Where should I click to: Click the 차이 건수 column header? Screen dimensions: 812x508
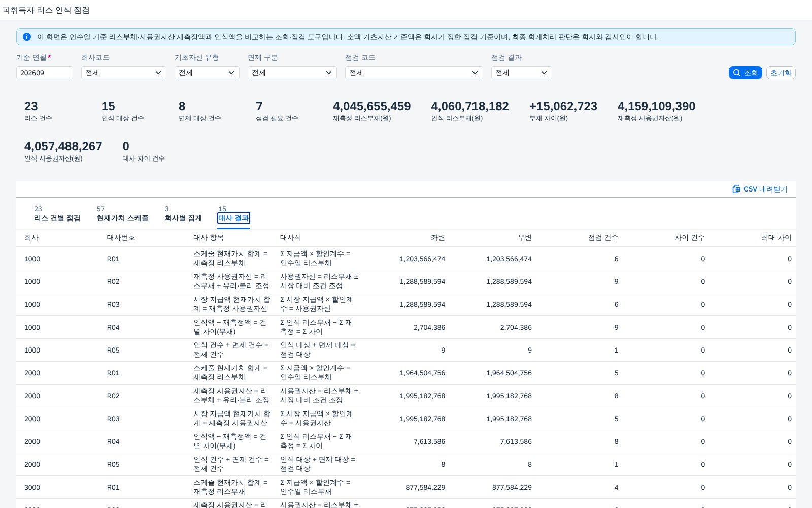pyautogui.click(x=690, y=238)
